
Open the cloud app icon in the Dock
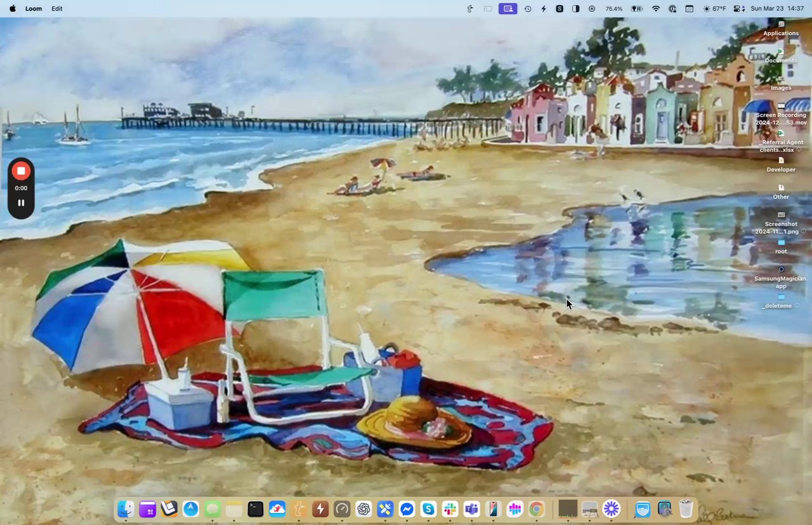[x=277, y=509]
